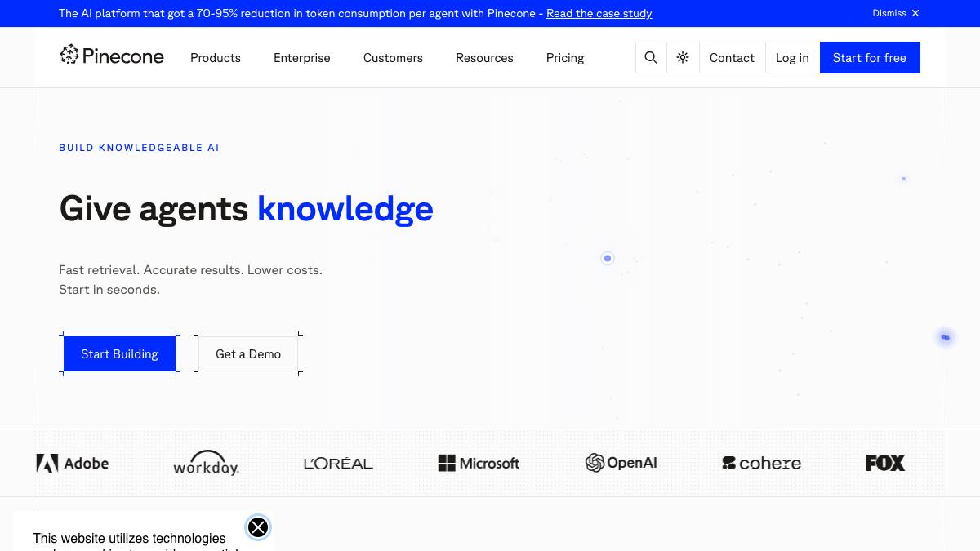Dismiss the top announcement banner
The height and width of the screenshot is (551, 980).
point(896,13)
